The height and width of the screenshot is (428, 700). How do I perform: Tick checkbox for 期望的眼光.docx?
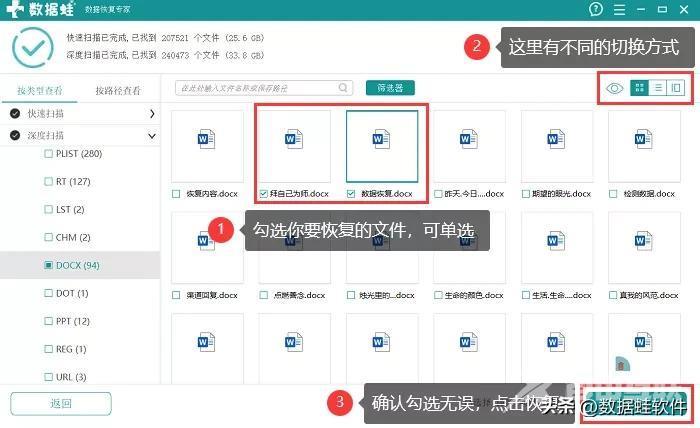[x=526, y=194]
